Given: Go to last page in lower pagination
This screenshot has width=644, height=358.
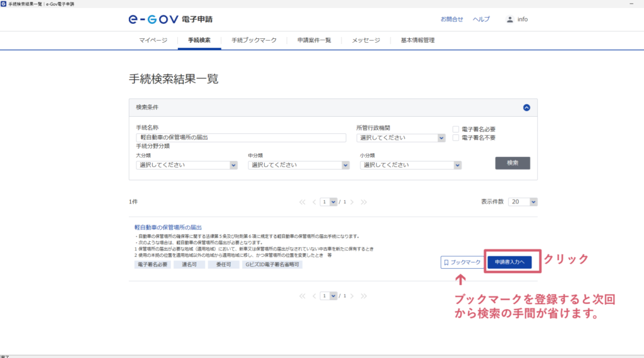Looking at the screenshot, I should [x=364, y=295].
